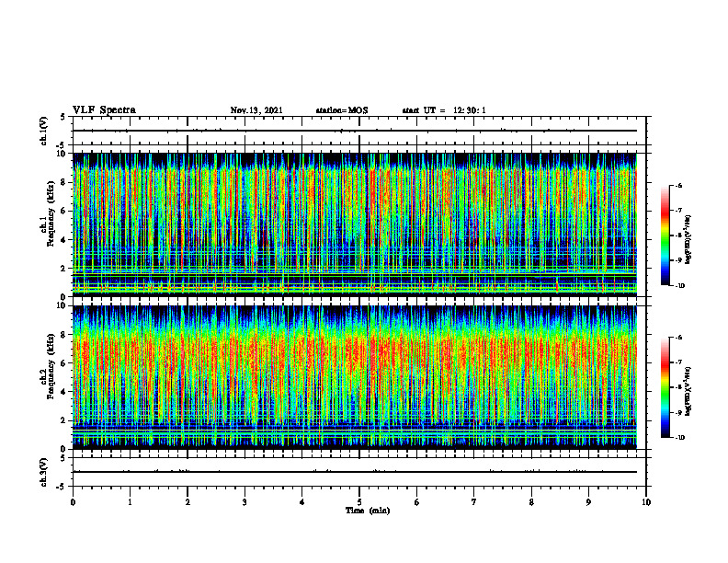Click the ch.1 frequency tick label "8"

click(64, 182)
